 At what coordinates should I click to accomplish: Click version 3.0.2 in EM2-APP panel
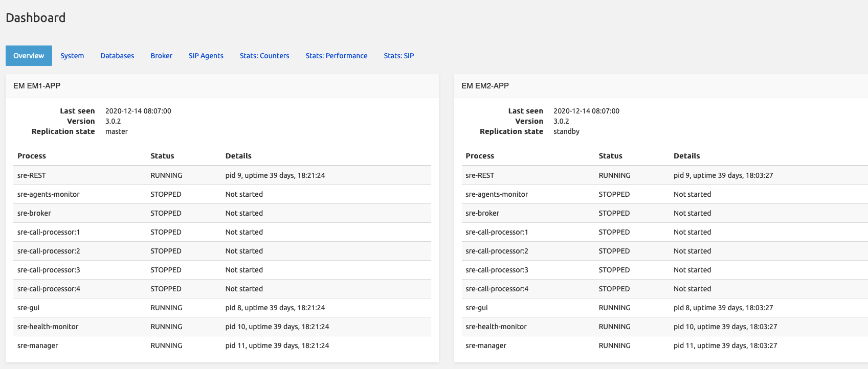pyautogui.click(x=561, y=121)
